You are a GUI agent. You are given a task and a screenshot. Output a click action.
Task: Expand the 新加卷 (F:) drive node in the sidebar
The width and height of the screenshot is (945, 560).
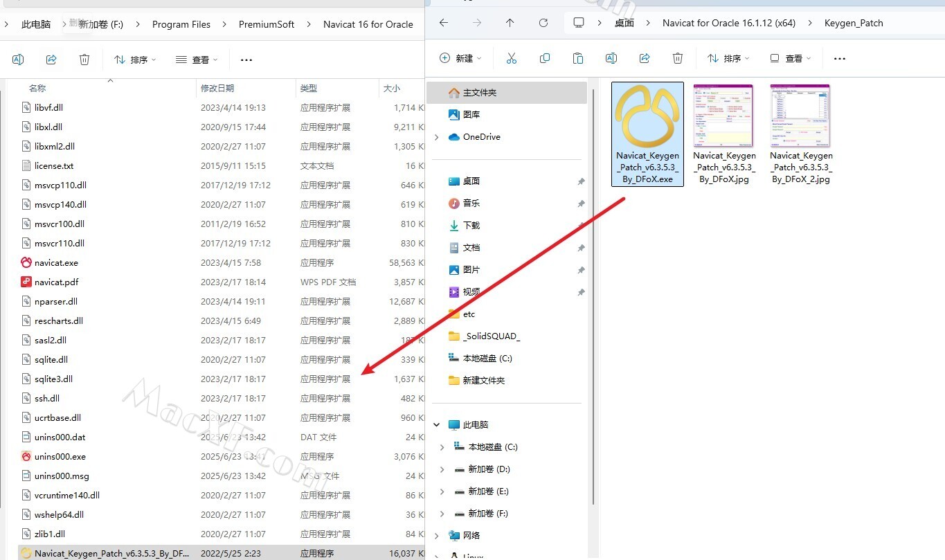[x=442, y=514]
